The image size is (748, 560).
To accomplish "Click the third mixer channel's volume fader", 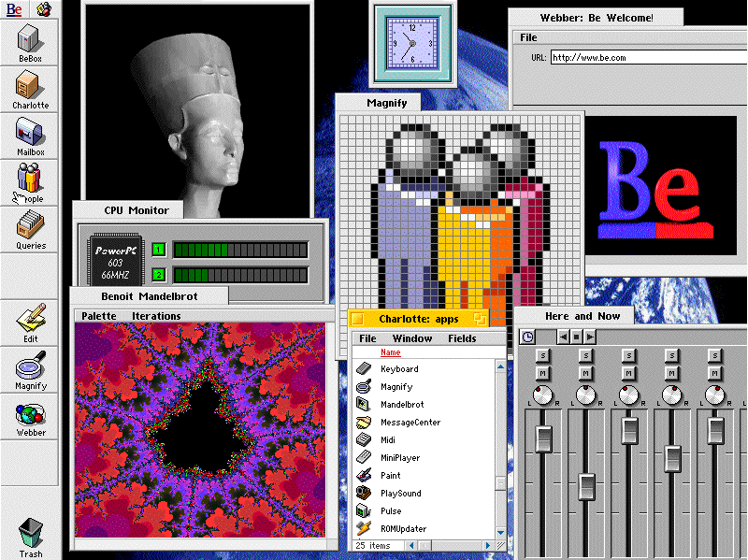I will [629, 430].
